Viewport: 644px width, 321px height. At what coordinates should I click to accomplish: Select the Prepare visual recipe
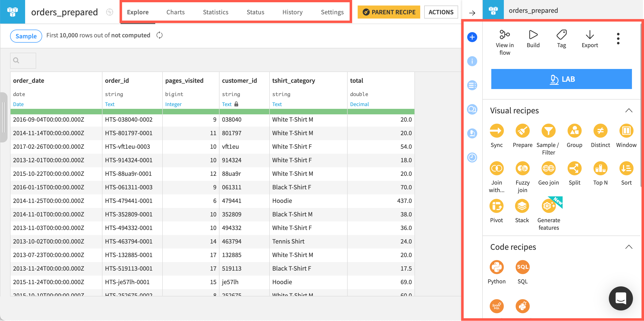click(x=522, y=131)
